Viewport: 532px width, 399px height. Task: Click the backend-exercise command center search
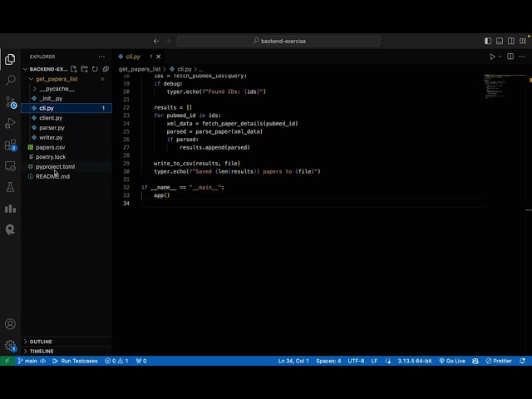[x=278, y=41]
